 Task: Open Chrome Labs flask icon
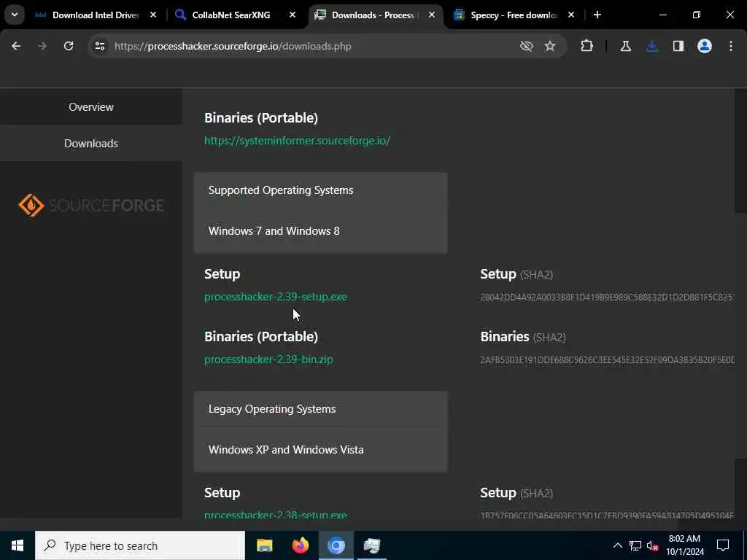pos(625,46)
